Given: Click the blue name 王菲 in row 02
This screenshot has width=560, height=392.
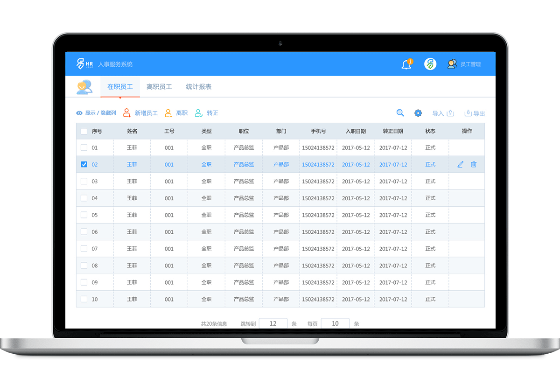Looking at the screenshot, I should [x=132, y=164].
